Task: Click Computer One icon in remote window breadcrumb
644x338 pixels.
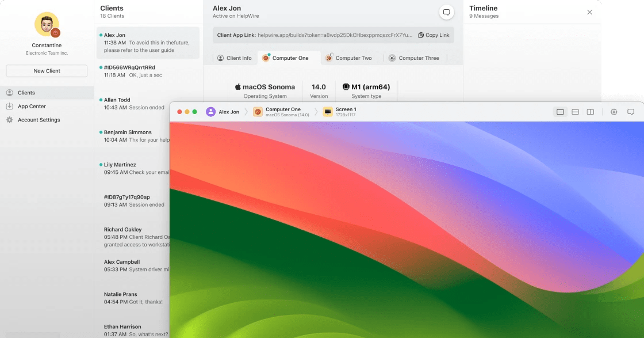Action: [258, 112]
